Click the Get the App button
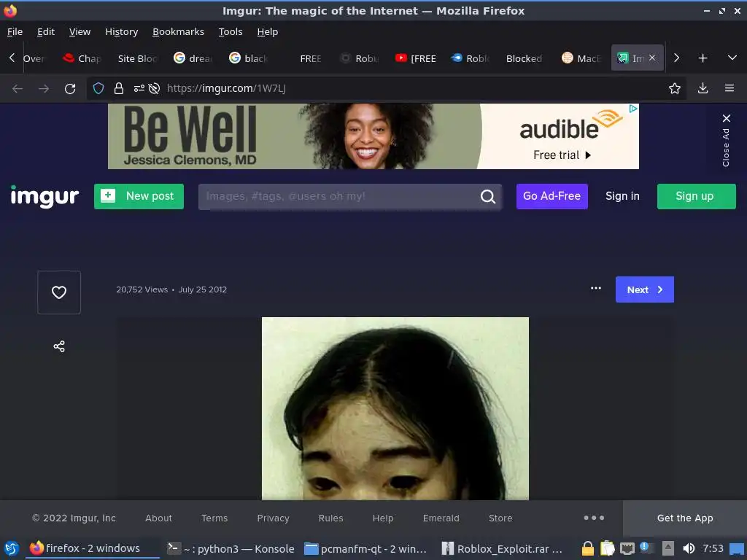Screen dimensions: 747x560 684,518
